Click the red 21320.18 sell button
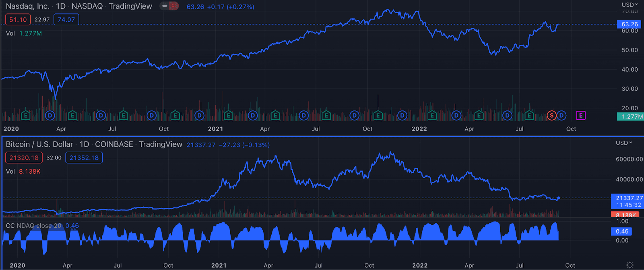The height and width of the screenshot is (270, 644). [x=24, y=158]
